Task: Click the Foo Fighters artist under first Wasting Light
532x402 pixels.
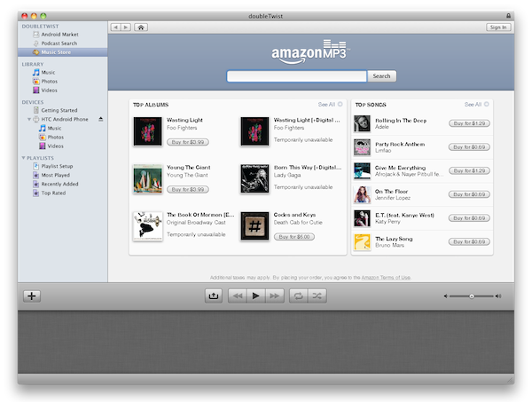Action: (182, 128)
